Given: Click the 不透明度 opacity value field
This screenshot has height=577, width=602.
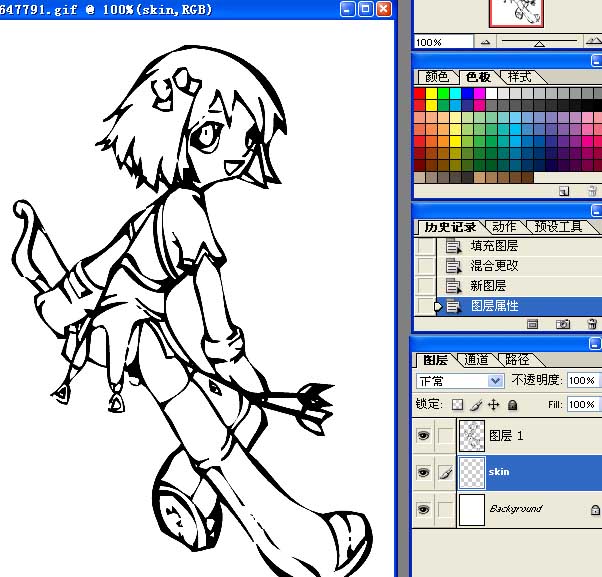Looking at the screenshot, I should pos(584,380).
